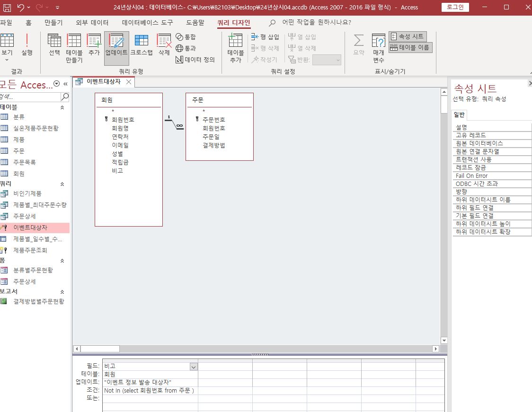Screen dimensions: 532x412
Task: Click the Delete (삭제) query type icon
Action: coord(164,45)
